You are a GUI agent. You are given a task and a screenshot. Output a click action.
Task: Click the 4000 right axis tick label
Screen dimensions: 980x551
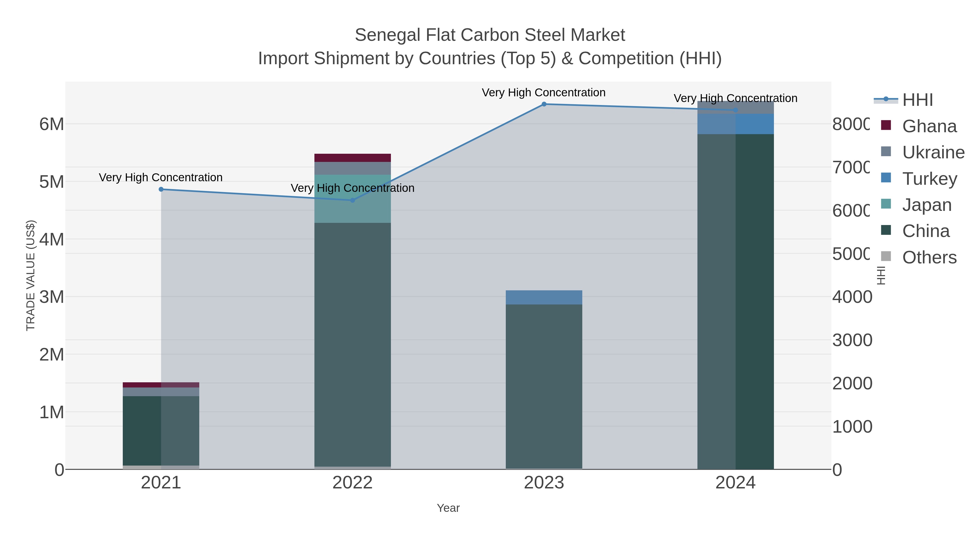[x=852, y=297]
